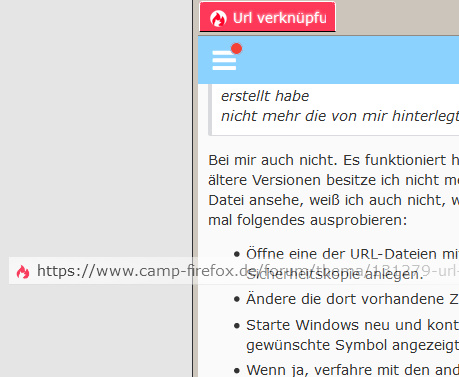Viewport: 459px width, 377px height.
Task: Select the 'Url verknüpfu' browser tab
Action: click(267, 17)
